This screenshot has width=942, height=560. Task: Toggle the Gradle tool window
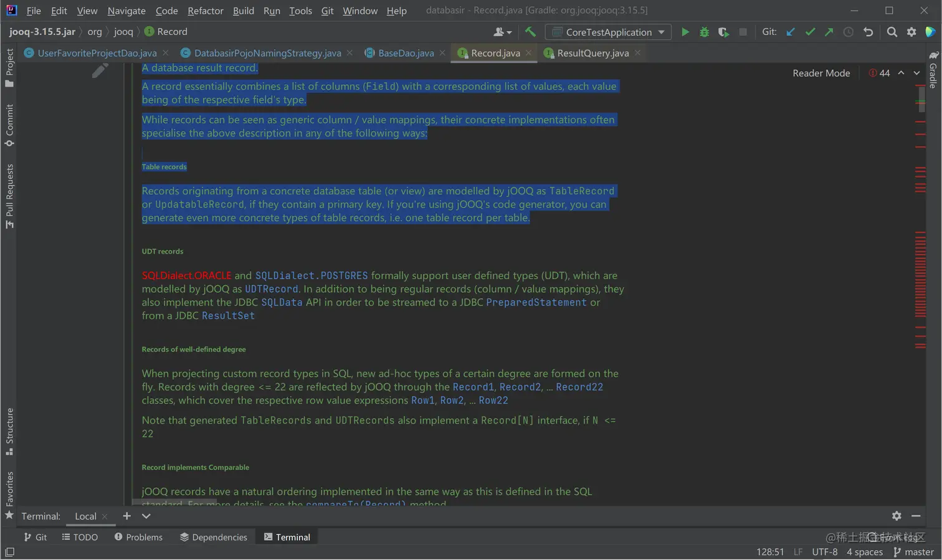[933, 70]
